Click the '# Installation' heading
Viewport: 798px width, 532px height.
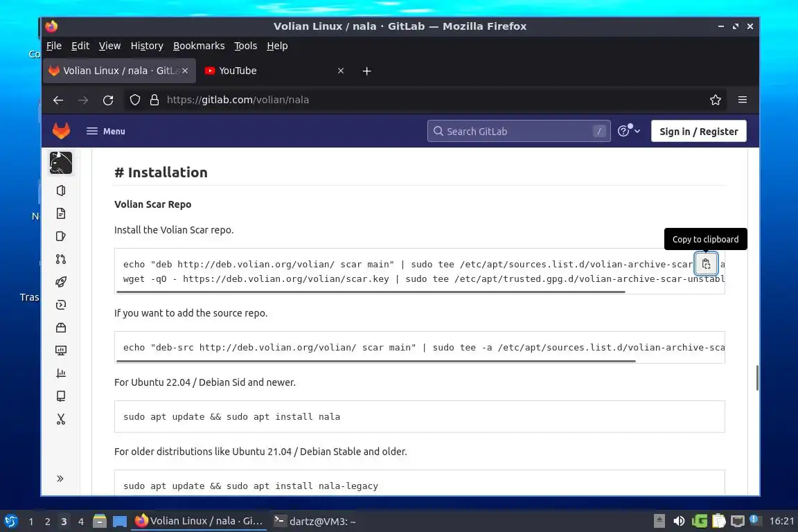[161, 172]
